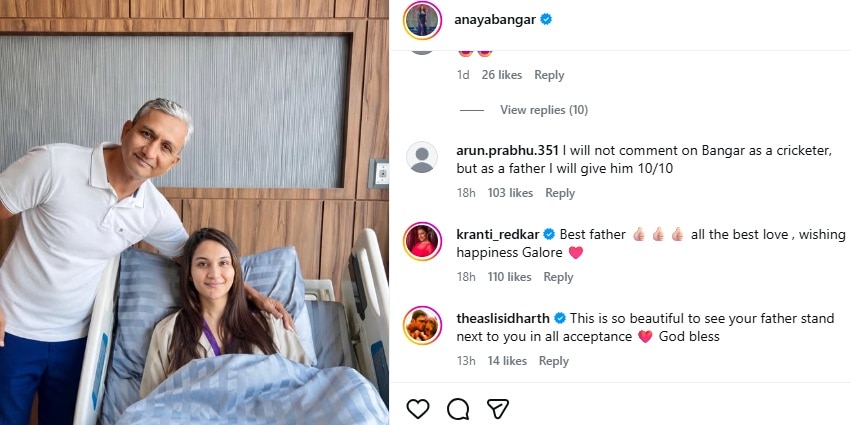Image resolution: width=851 pixels, height=425 pixels.
Task: Expand View replies (10)
Action: coord(543,110)
